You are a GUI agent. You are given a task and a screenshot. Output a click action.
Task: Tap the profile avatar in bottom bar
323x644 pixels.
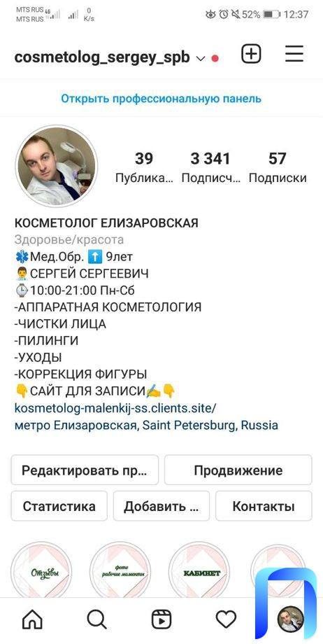(x=291, y=619)
